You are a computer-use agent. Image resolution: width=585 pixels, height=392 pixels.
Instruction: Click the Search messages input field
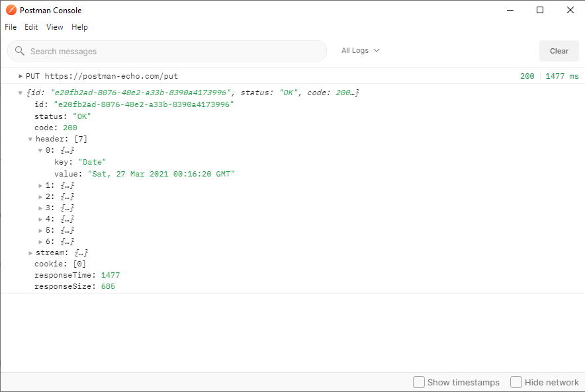[x=165, y=50]
